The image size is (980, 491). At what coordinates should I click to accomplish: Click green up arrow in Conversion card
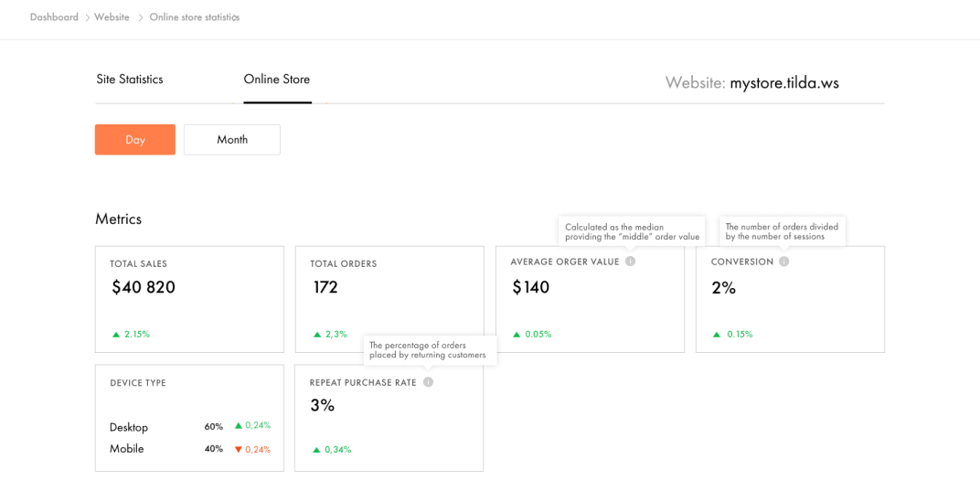tap(717, 335)
